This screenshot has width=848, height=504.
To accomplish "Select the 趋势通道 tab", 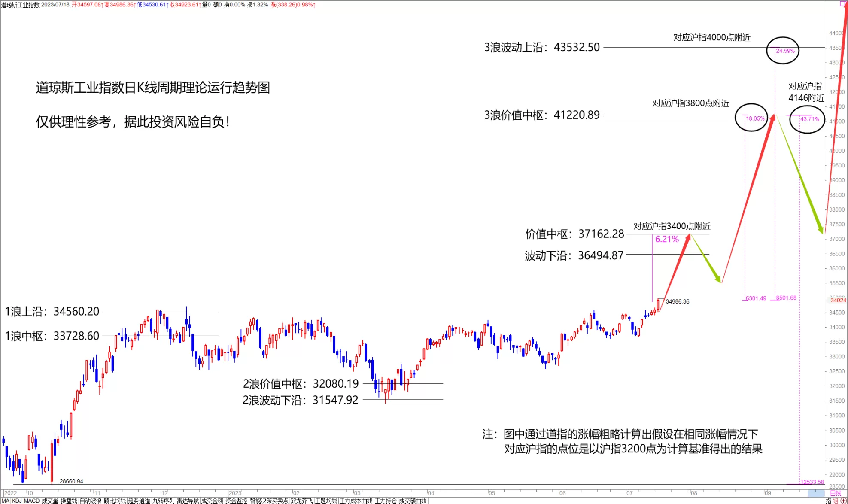I will click(139, 501).
